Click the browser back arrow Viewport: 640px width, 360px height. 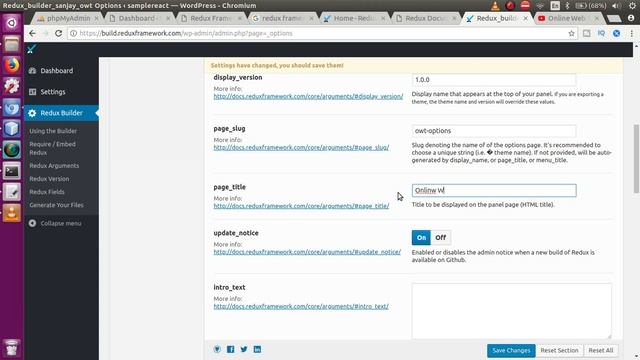(32, 33)
